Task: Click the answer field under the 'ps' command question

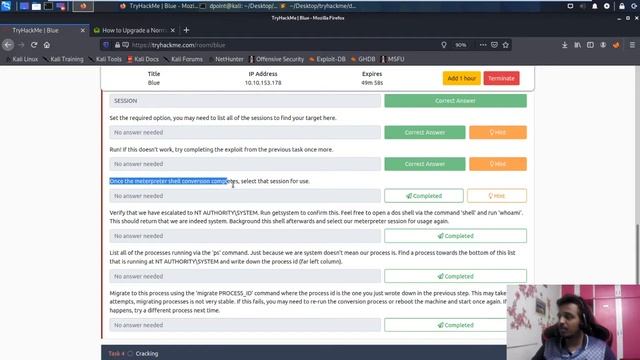Action: (x=245, y=276)
